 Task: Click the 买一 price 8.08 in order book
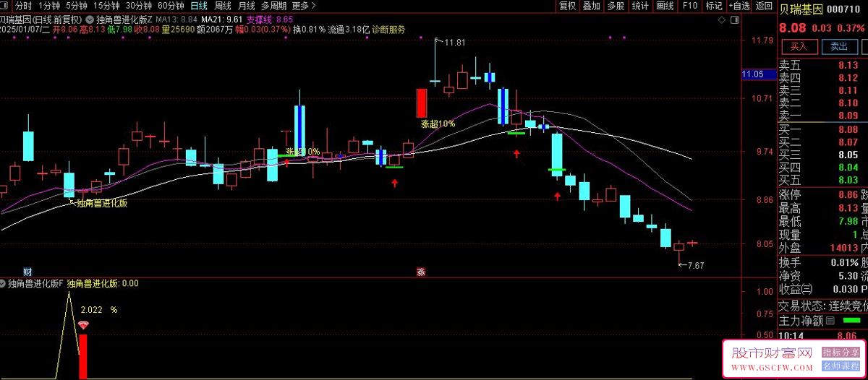[x=848, y=129]
